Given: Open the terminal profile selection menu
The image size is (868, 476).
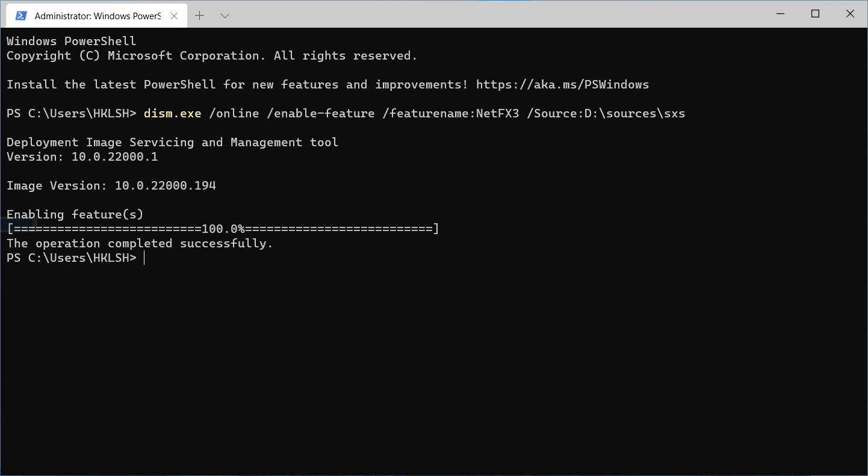Looking at the screenshot, I should 225,16.
